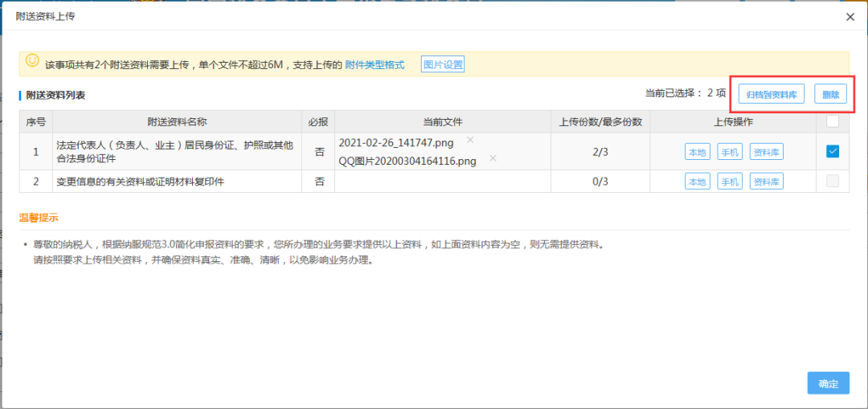
Task: Click 本地 upload for 变更信息 row
Action: (698, 181)
